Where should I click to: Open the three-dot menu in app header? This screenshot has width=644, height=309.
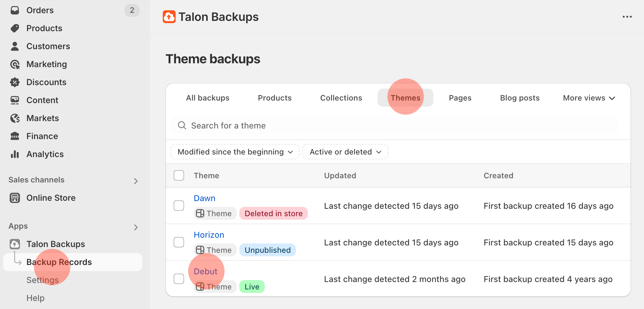(627, 17)
